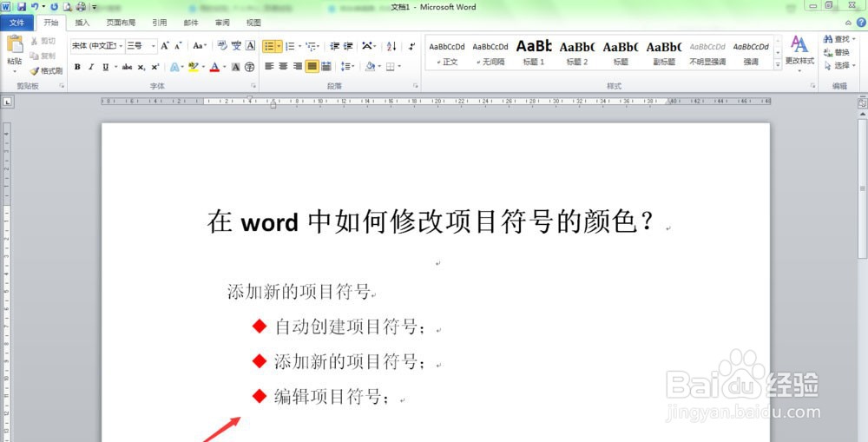Image resolution: width=868 pixels, height=442 pixels.
Task: Toggle Align Left paragraph alignment
Action: [270, 67]
